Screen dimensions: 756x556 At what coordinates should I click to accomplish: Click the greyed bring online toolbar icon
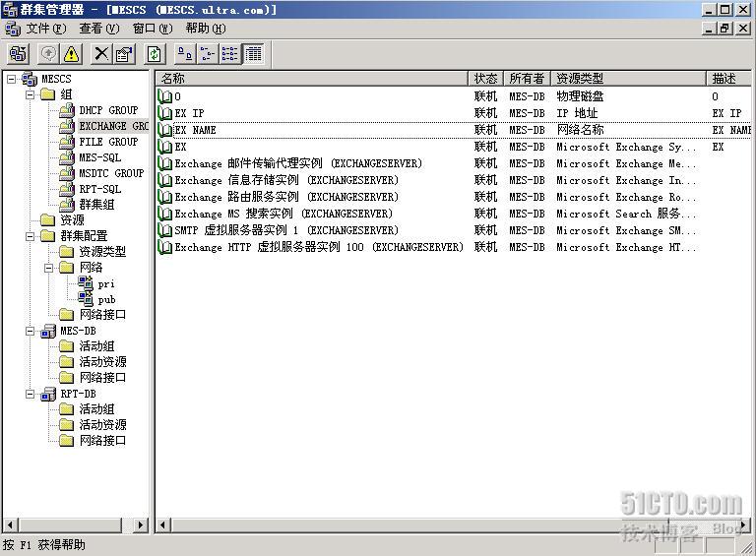tap(48, 53)
